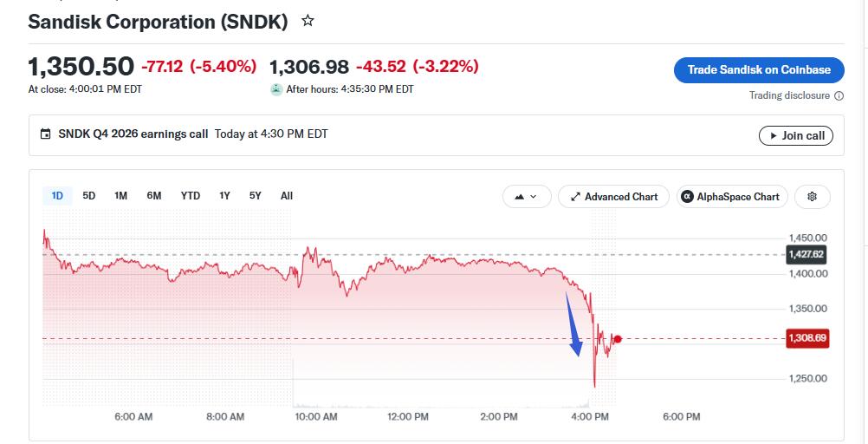Open chart settings gear icon

click(x=812, y=196)
